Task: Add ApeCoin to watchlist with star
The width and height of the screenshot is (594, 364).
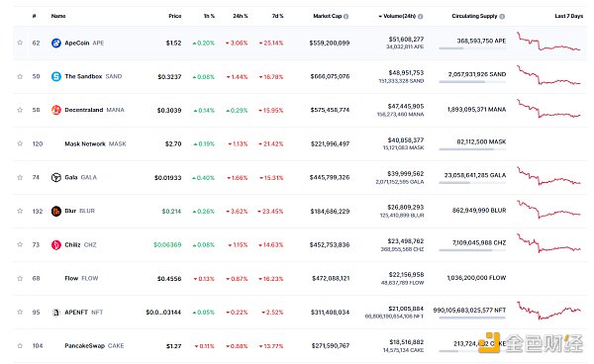Action: [x=20, y=43]
